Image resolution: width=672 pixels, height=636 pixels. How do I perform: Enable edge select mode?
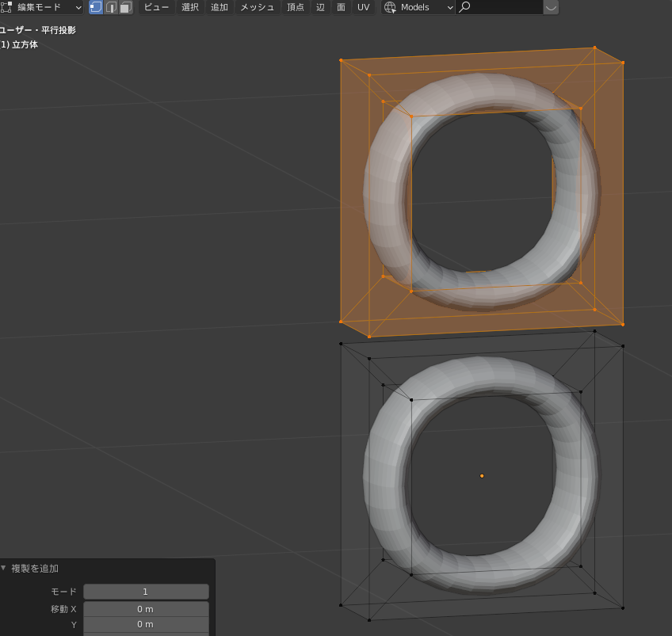tap(111, 7)
